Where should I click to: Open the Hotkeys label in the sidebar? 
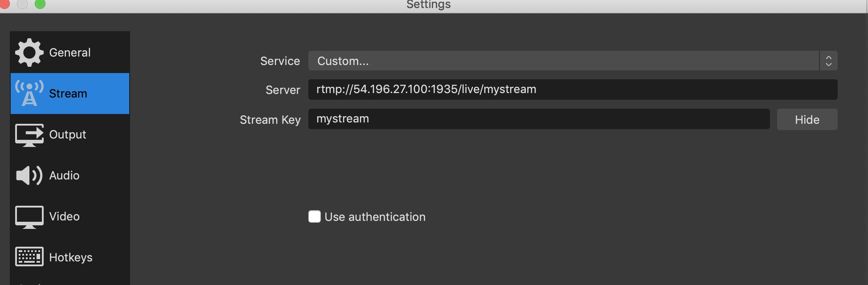point(71,257)
